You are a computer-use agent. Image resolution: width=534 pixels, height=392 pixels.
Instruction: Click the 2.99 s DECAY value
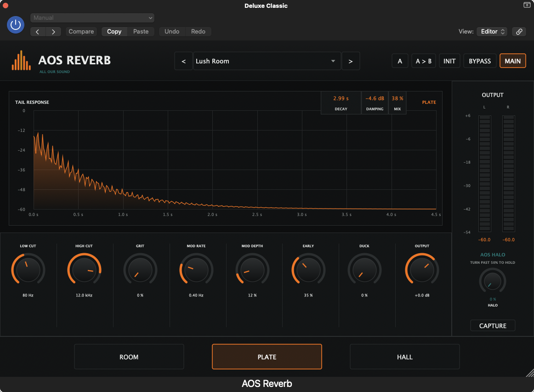click(x=341, y=98)
